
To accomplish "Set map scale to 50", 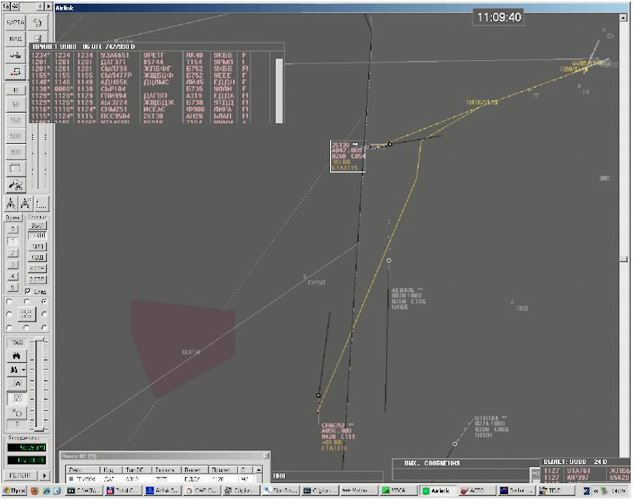I will click(x=15, y=104).
